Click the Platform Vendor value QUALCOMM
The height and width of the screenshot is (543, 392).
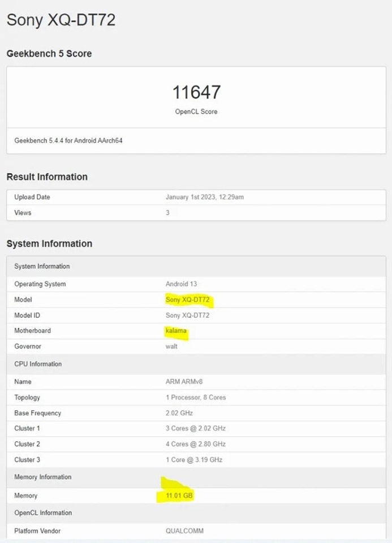(x=184, y=531)
